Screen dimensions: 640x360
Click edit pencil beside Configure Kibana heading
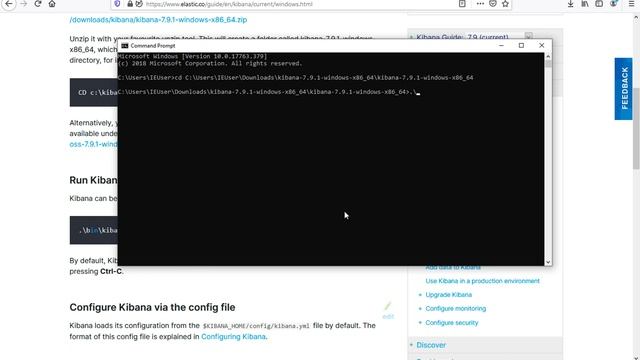pyautogui.click(x=388, y=306)
